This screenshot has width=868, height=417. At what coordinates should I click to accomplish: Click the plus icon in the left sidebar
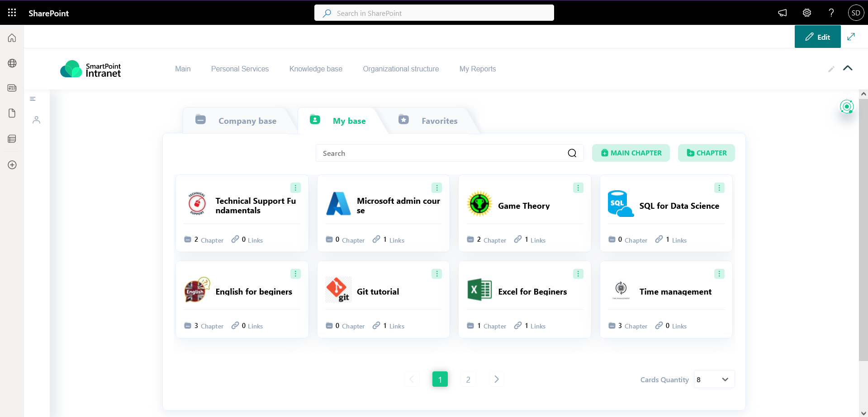tap(11, 165)
